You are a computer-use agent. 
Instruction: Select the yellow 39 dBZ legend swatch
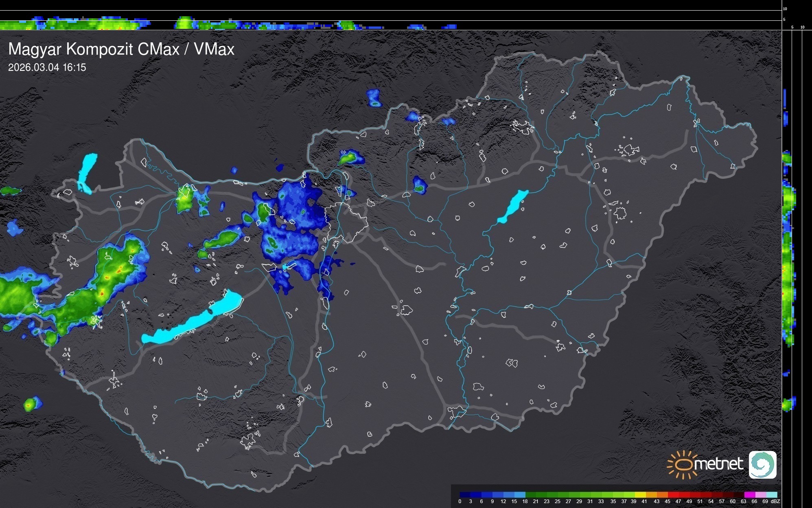point(640,495)
